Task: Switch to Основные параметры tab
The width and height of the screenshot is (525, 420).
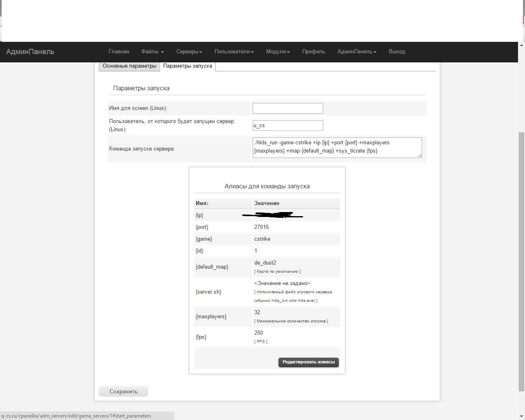Action: click(x=129, y=66)
